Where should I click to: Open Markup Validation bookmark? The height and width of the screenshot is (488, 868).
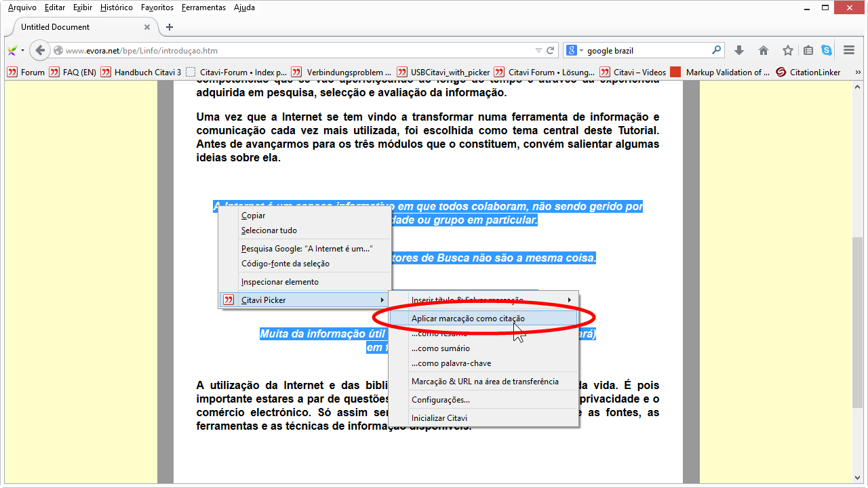[x=720, y=72]
